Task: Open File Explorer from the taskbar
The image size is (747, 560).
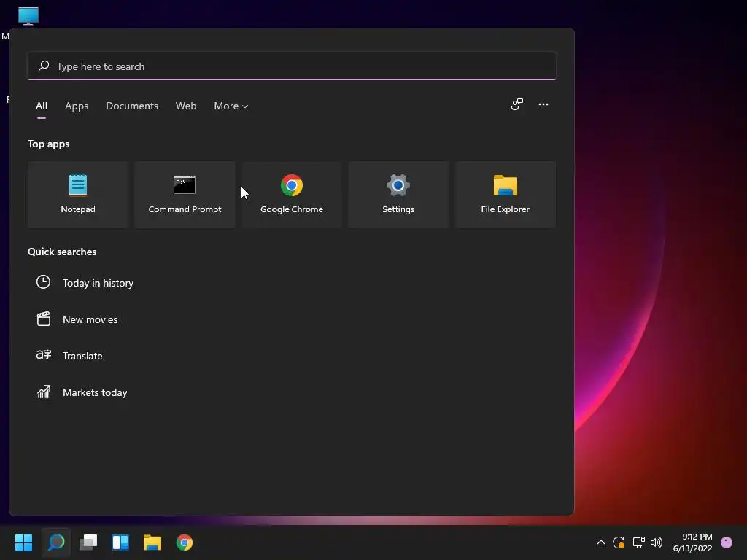Action: tap(152, 542)
